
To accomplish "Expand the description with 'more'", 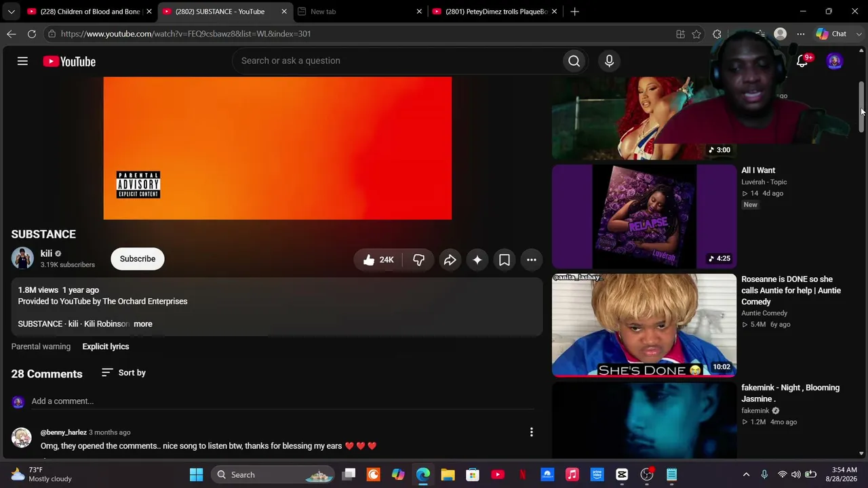I will tap(143, 324).
